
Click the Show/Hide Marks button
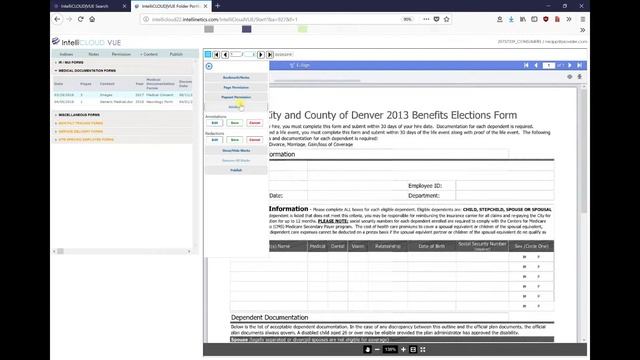coord(236,151)
